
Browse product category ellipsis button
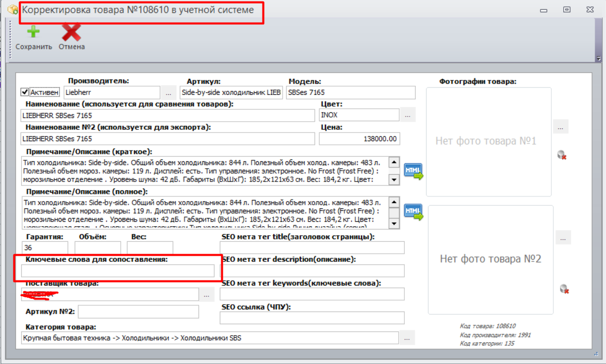click(x=407, y=338)
